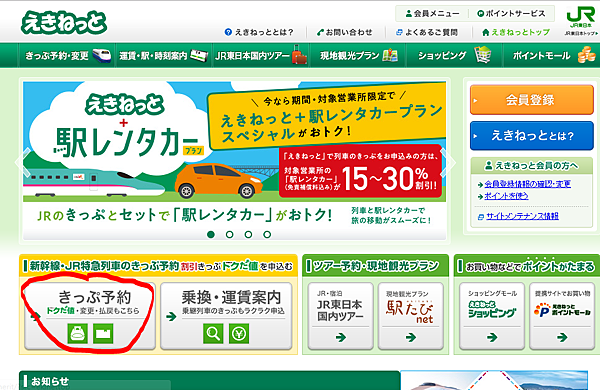The width and height of the screenshot is (600, 390).
Task: Select the 運賃・駅・時刻案内 menu tab
Action: click(164, 56)
